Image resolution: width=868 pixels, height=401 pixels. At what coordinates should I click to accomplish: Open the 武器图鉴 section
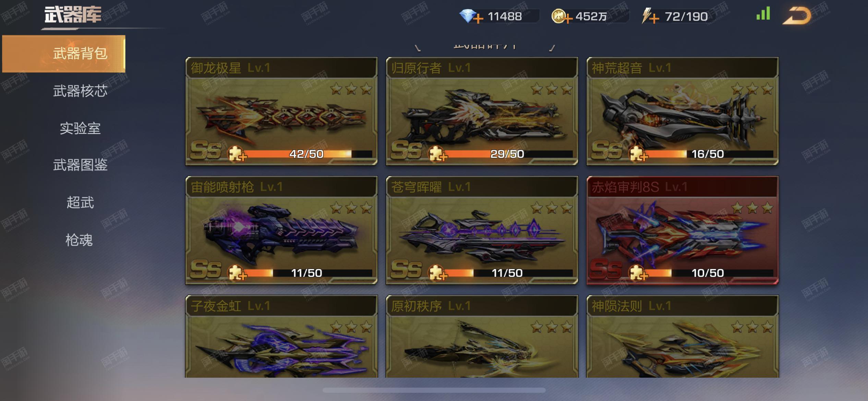click(80, 165)
